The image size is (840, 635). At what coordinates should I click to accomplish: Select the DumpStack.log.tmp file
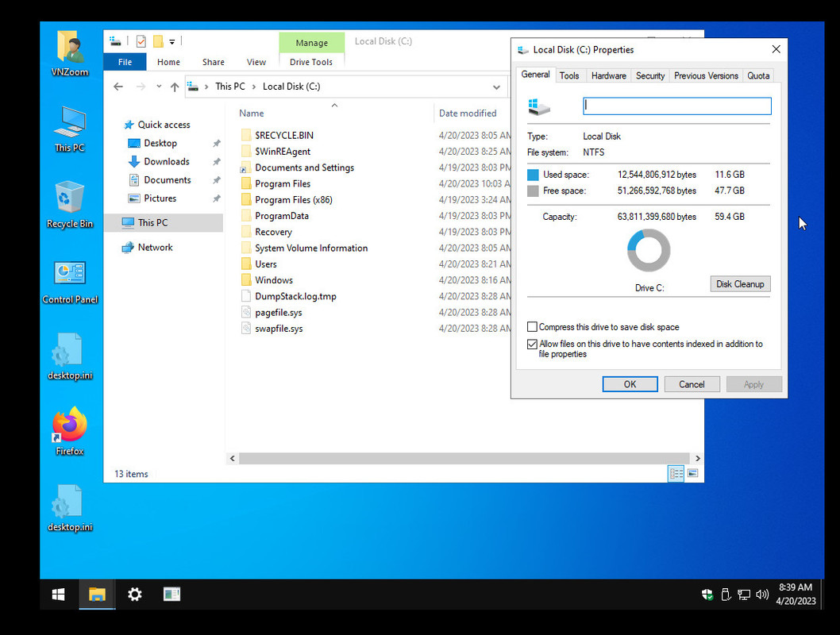(295, 296)
